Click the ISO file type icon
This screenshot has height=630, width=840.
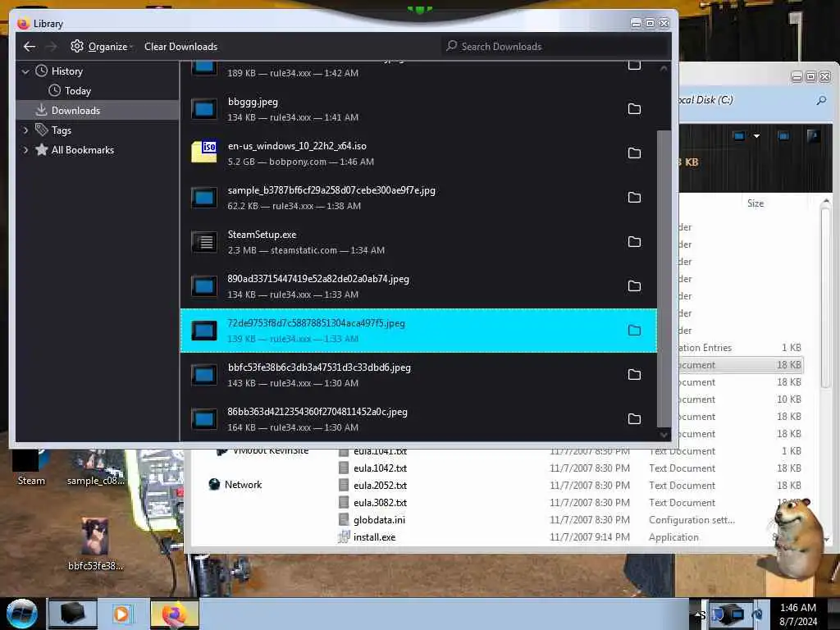coord(204,153)
